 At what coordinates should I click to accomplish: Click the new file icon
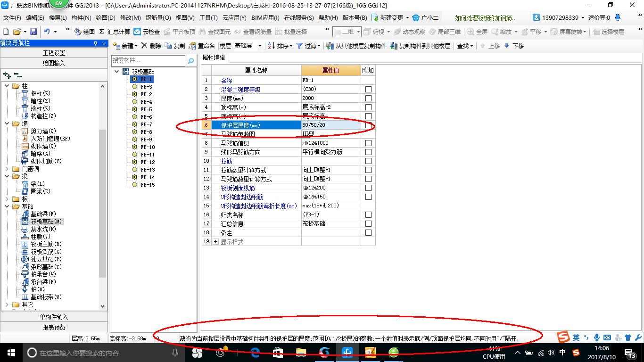click(x=6, y=32)
